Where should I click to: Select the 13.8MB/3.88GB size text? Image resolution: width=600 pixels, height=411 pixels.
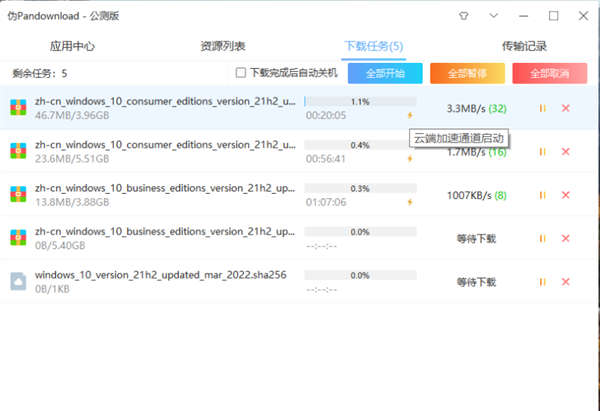click(72, 202)
